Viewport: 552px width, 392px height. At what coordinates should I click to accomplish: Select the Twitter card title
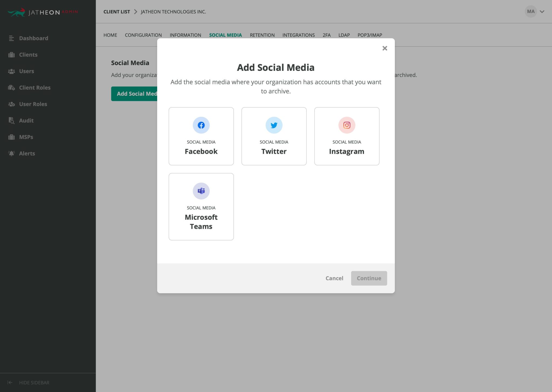pos(274,151)
